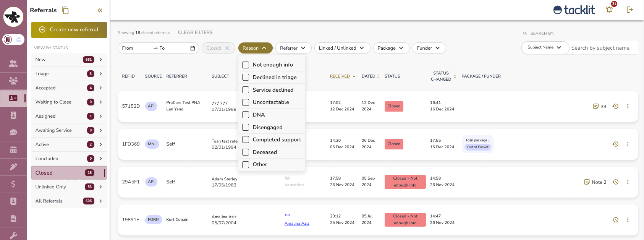
Task: Open the Subject Name search-by dropdown
Action: point(545,47)
